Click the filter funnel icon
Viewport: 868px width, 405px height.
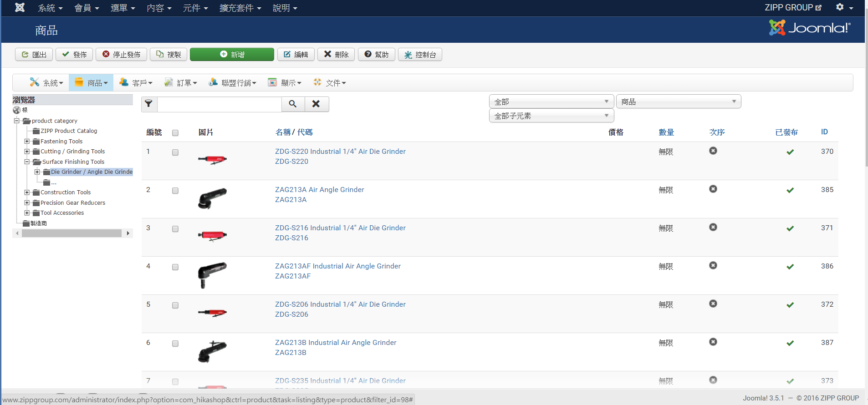click(x=149, y=104)
